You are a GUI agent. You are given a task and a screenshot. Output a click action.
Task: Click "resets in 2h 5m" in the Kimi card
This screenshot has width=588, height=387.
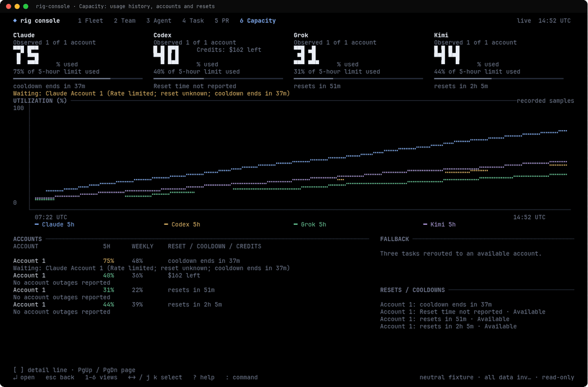tap(461, 86)
